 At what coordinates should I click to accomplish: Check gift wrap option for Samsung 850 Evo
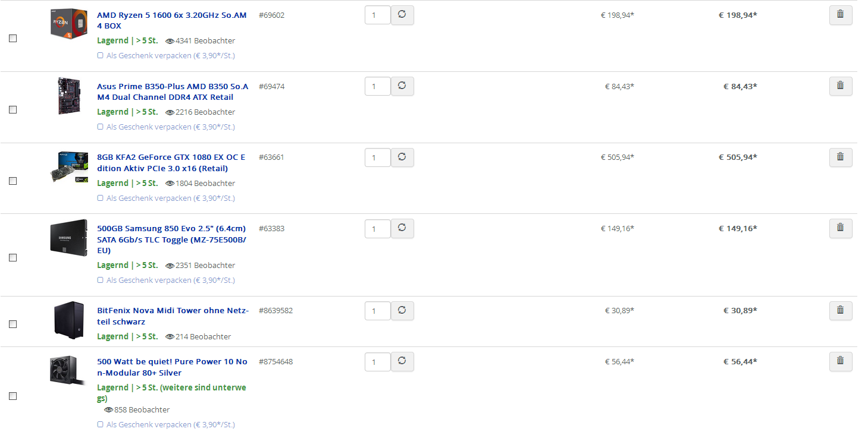point(101,280)
